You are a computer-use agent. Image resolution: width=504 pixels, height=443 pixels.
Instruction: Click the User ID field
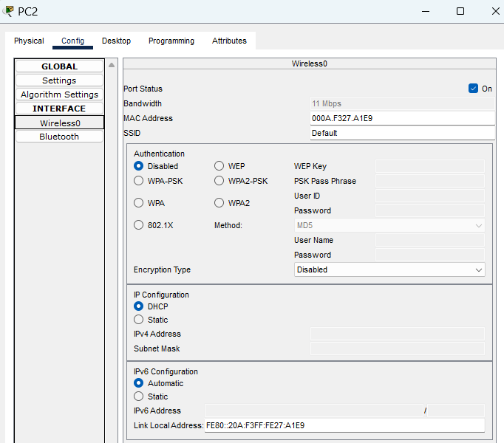click(430, 196)
